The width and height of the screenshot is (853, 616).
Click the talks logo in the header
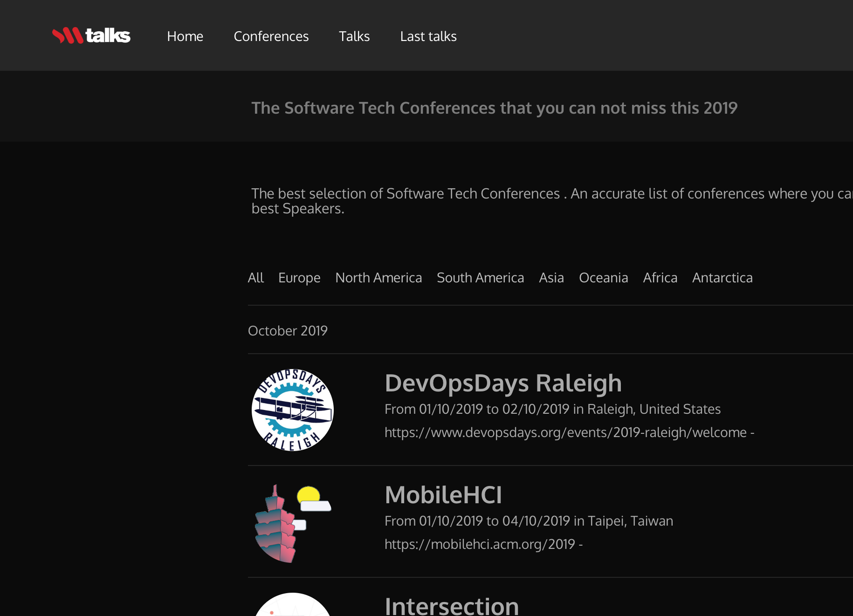coord(91,35)
